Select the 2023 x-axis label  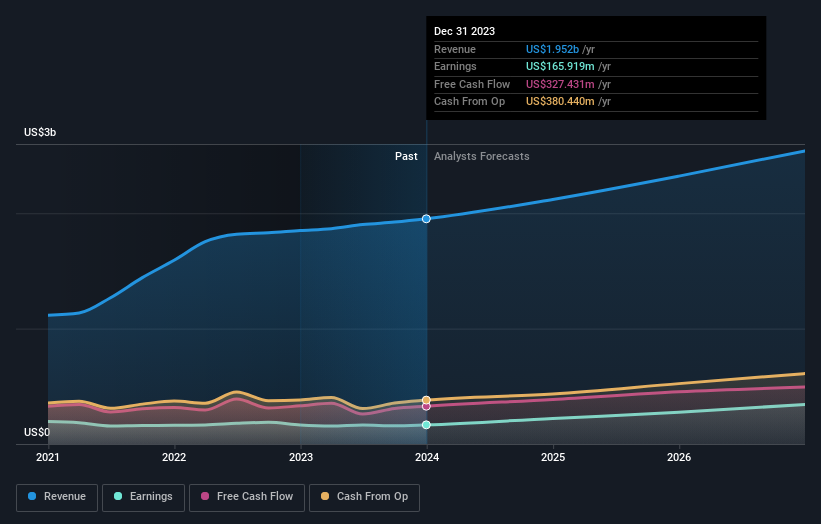301,458
